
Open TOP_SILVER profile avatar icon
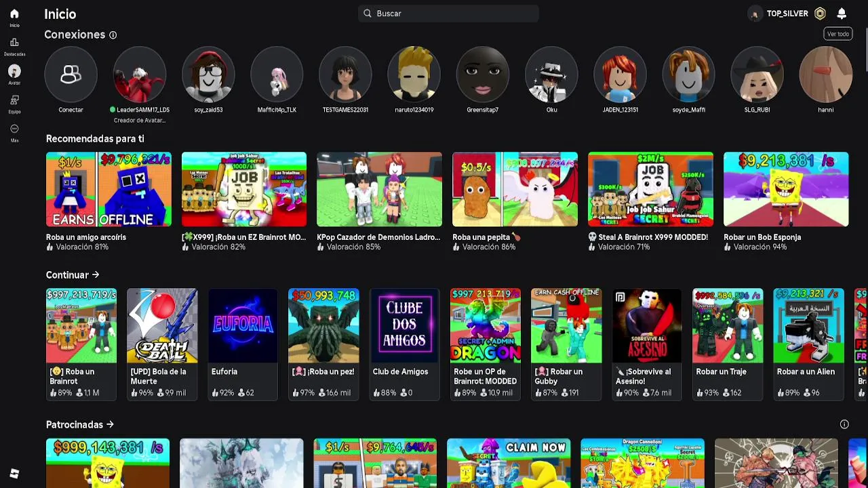pyautogui.click(x=755, y=14)
